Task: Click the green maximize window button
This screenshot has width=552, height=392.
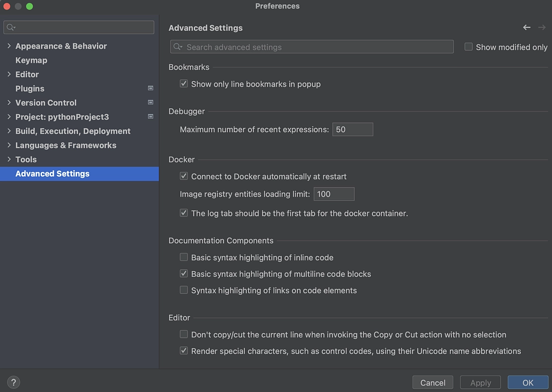Action: (30, 6)
